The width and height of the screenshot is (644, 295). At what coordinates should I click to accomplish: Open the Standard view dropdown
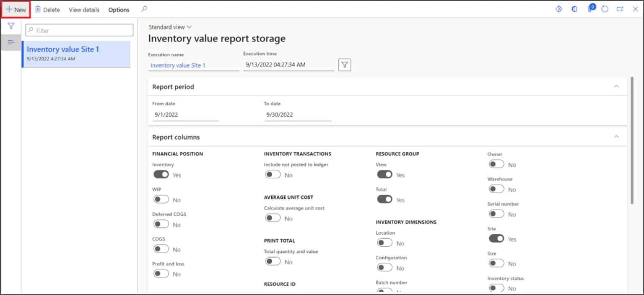point(169,26)
